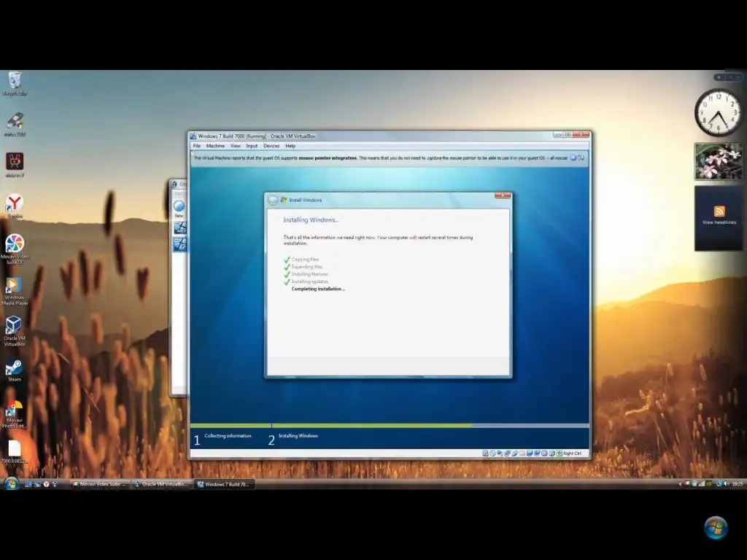
Task: Select the Movavi Photo Editor desktop icon
Action: pos(15,414)
